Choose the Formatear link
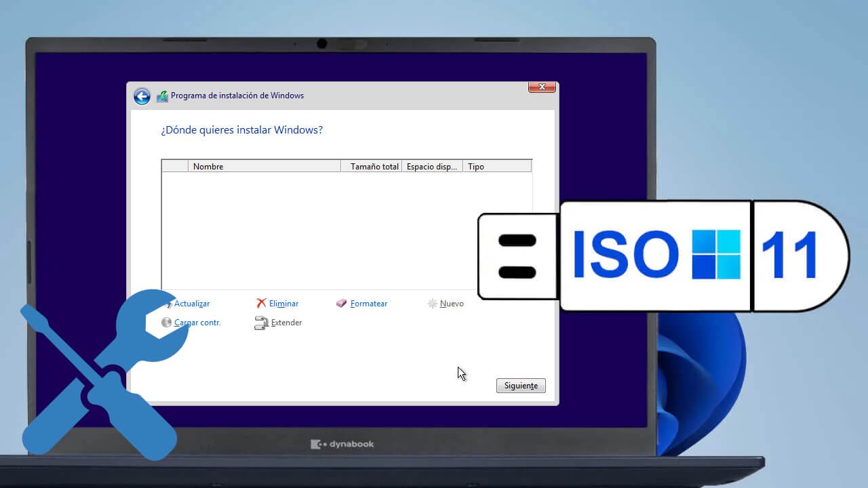 coord(369,304)
